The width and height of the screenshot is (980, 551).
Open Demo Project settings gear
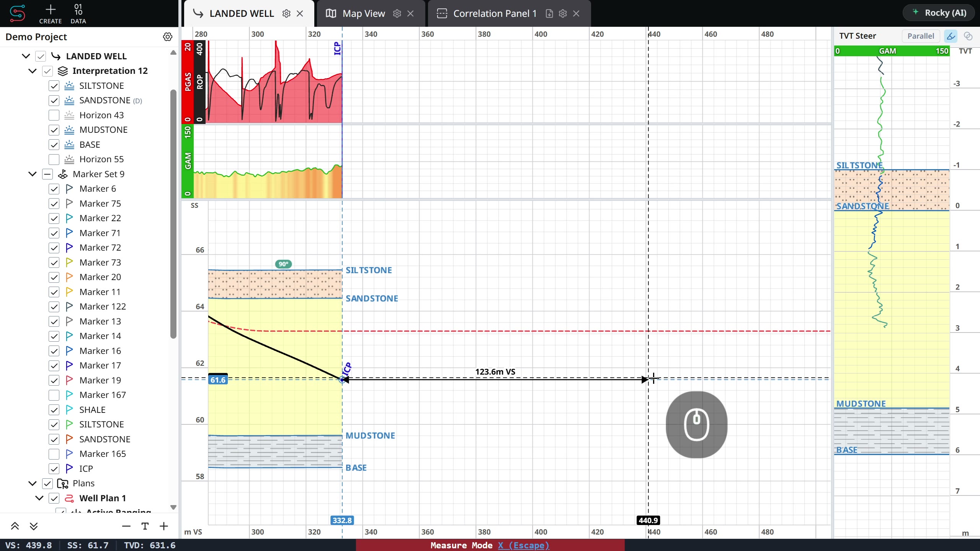(167, 37)
